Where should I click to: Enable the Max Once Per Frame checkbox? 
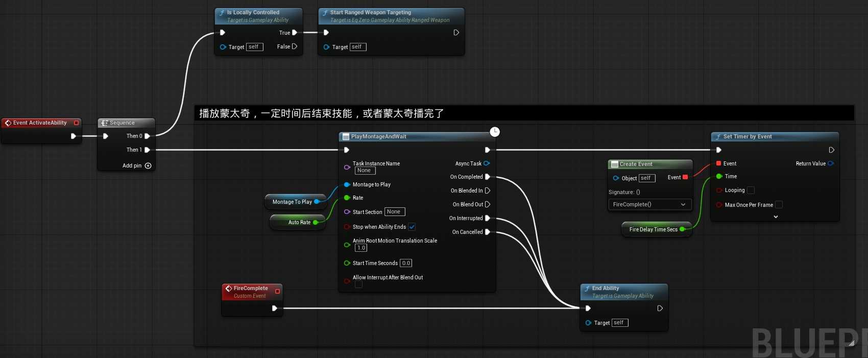tap(779, 205)
